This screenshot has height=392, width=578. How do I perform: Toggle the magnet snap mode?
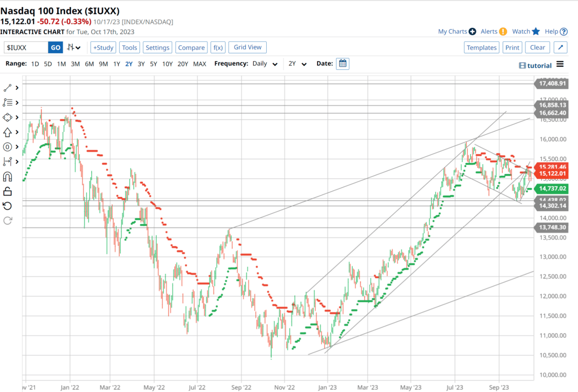click(7, 176)
